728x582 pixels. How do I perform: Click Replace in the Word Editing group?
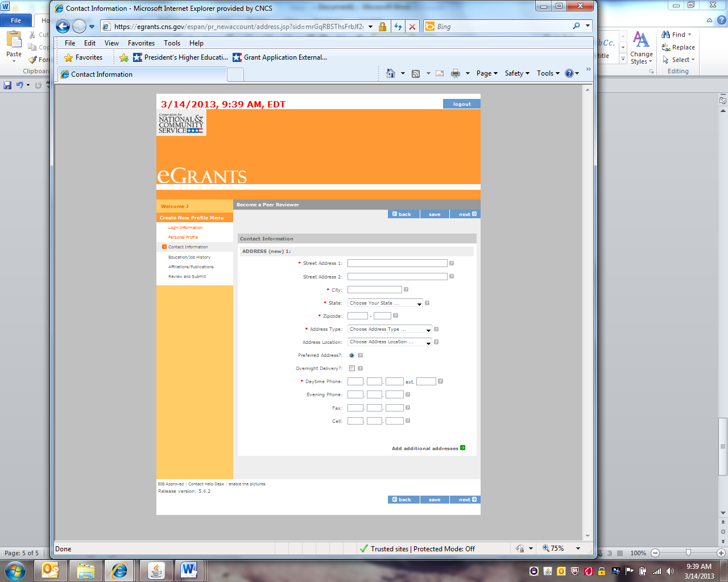click(679, 48)
